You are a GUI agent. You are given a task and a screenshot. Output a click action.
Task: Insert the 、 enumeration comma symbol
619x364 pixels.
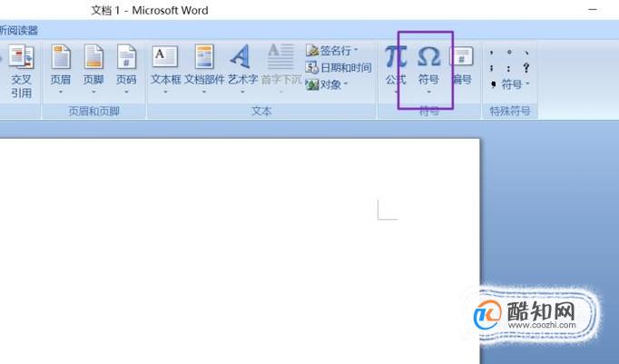click(x=526, y=52)
